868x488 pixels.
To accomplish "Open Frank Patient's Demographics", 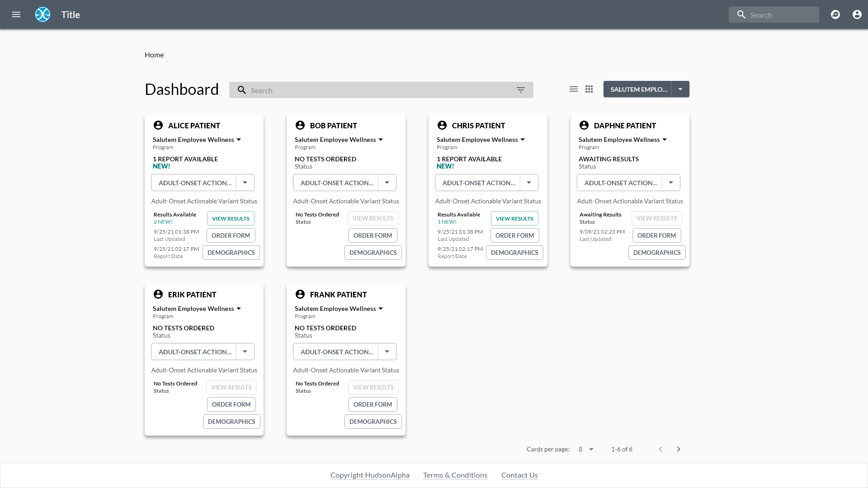I will [373, 422].
